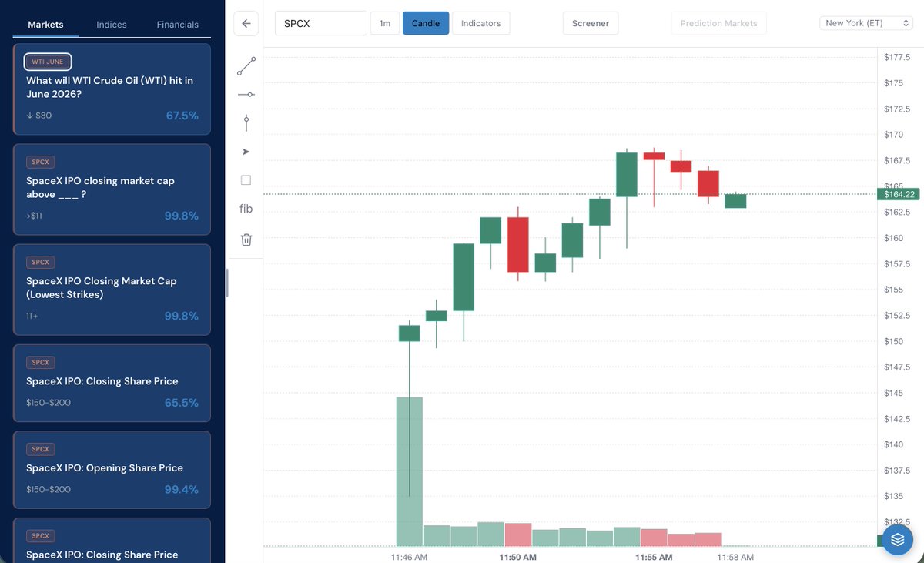This screenshot has height=563, width=924.
Task: Delete drawings with the trash icon
Action: [246, 240]
